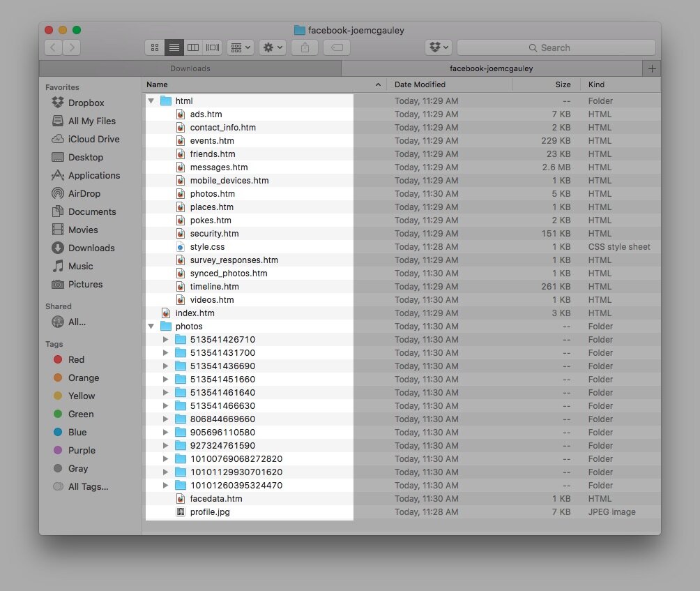Viewport: 700px width, 591px height.
Task: Collapse the html folder disclosure triangle
Action: [x=151, y=100]
